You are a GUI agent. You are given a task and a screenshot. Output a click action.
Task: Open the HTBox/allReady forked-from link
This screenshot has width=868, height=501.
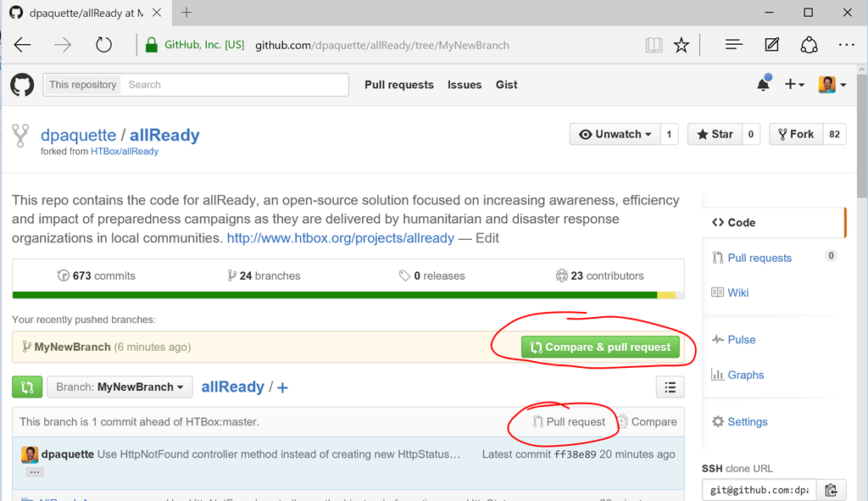tap(125, 152)
